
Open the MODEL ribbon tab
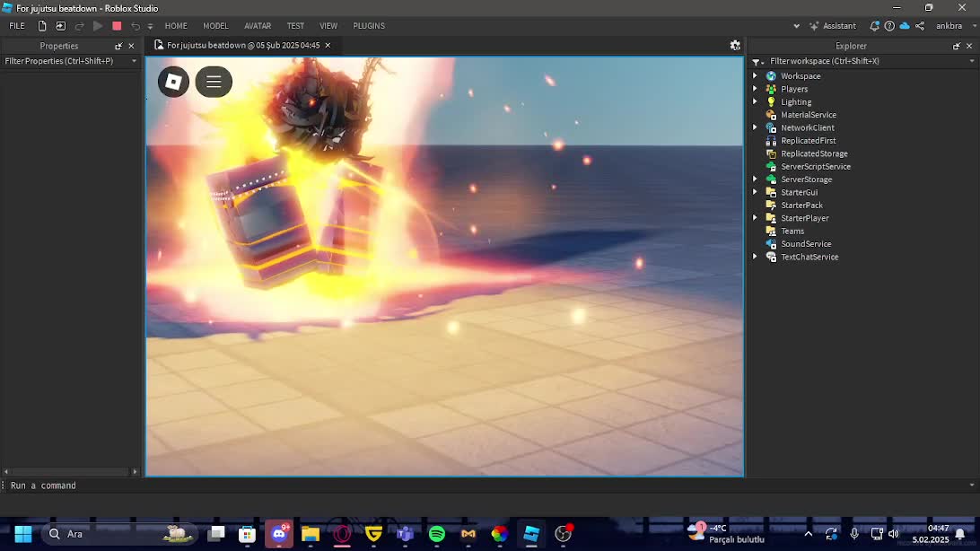215,26
